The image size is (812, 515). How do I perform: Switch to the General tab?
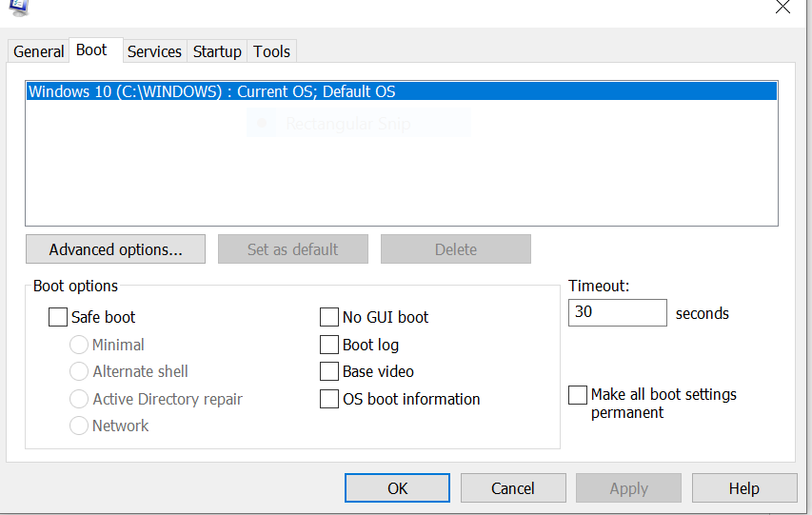click(38, 51)
